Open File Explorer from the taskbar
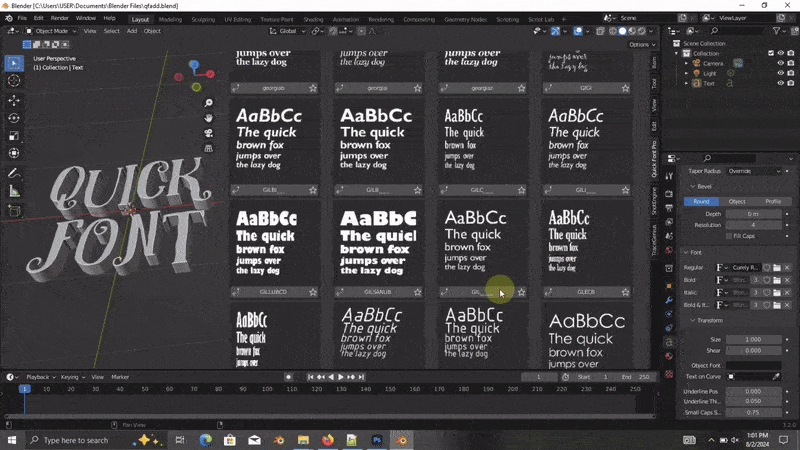The height and width of the screenshot is (450, 800). coord(303,440)
